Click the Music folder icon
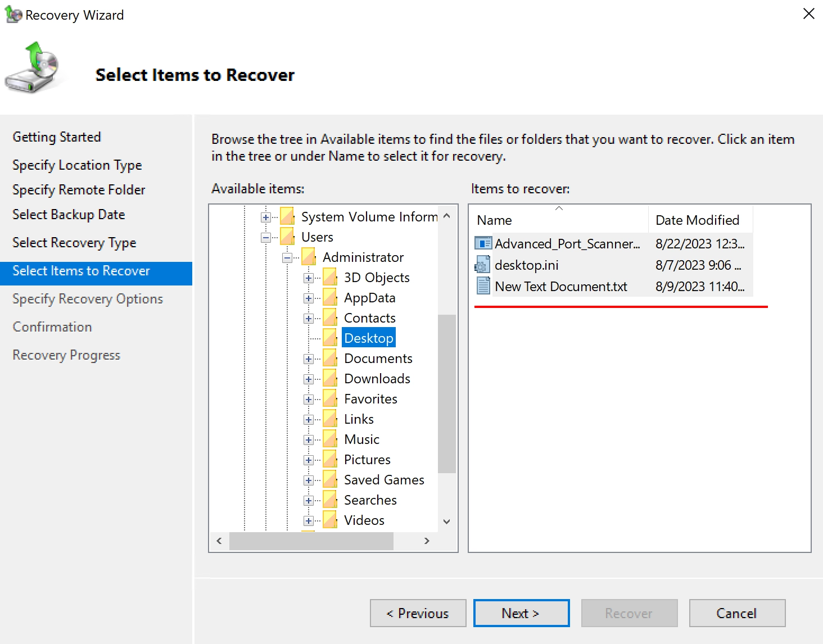Viewport: 823px width, 644px height. click(x=330, y=439)
